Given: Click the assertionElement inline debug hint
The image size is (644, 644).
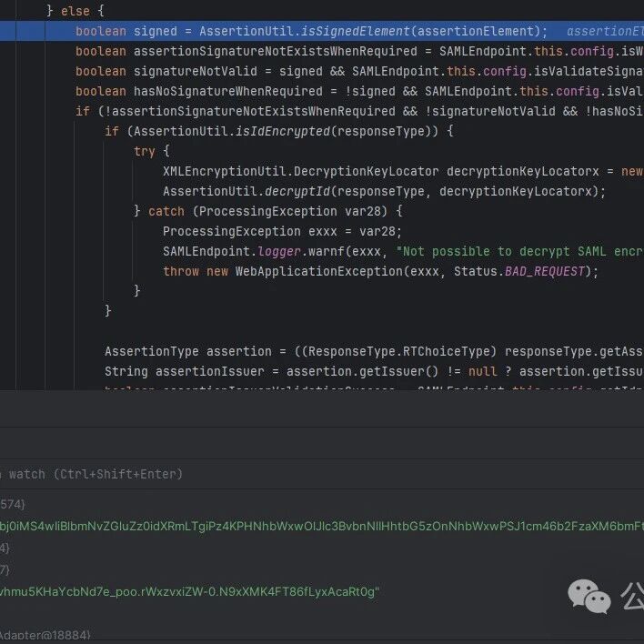Looking at the screenshot, I should [605, 31].
